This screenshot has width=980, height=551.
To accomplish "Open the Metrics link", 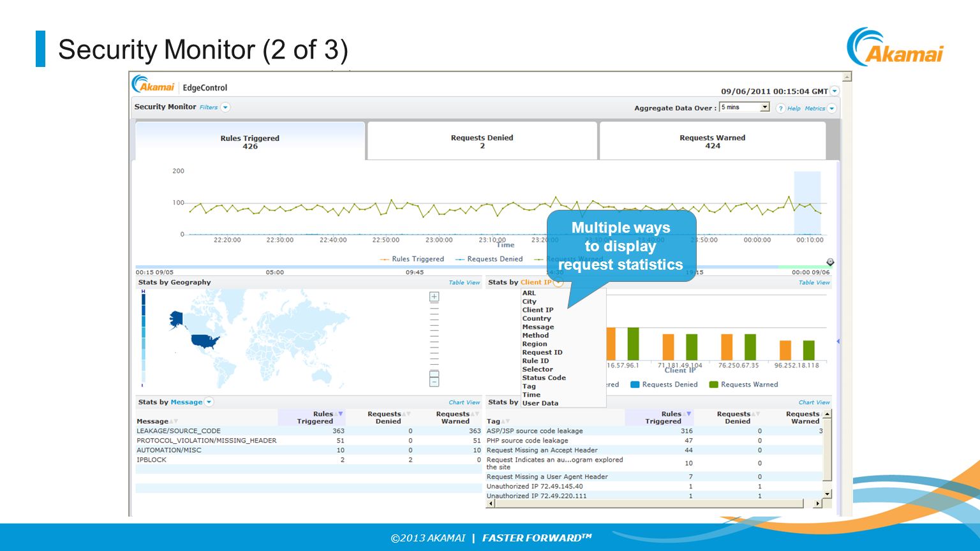I will [x=815, y=108].
